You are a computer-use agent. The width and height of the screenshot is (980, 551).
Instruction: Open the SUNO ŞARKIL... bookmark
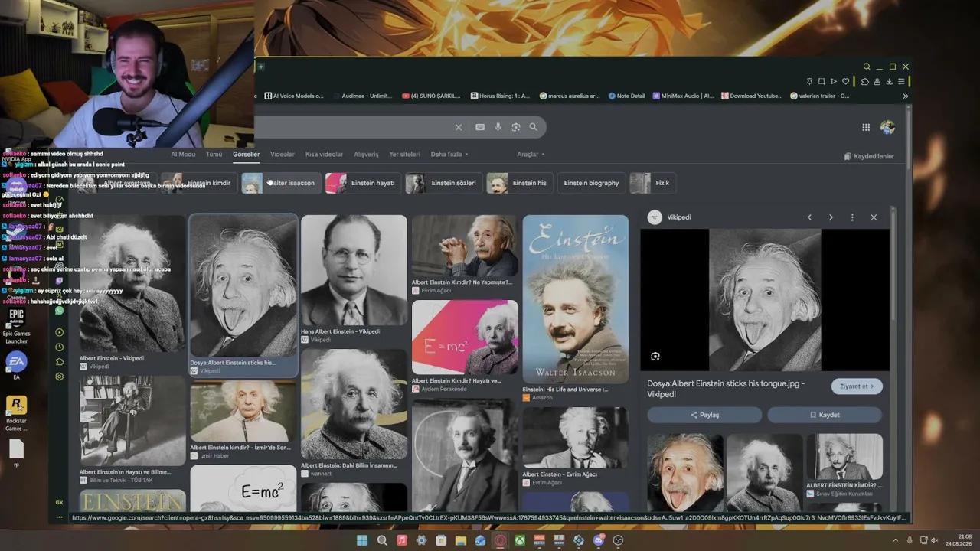tap(431, 96)
